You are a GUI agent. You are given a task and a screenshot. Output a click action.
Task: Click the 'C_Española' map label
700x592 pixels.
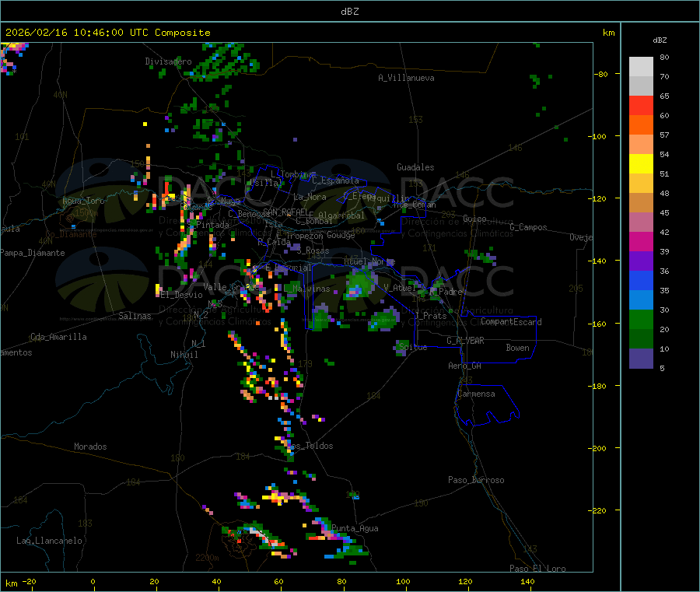[335, 180]
